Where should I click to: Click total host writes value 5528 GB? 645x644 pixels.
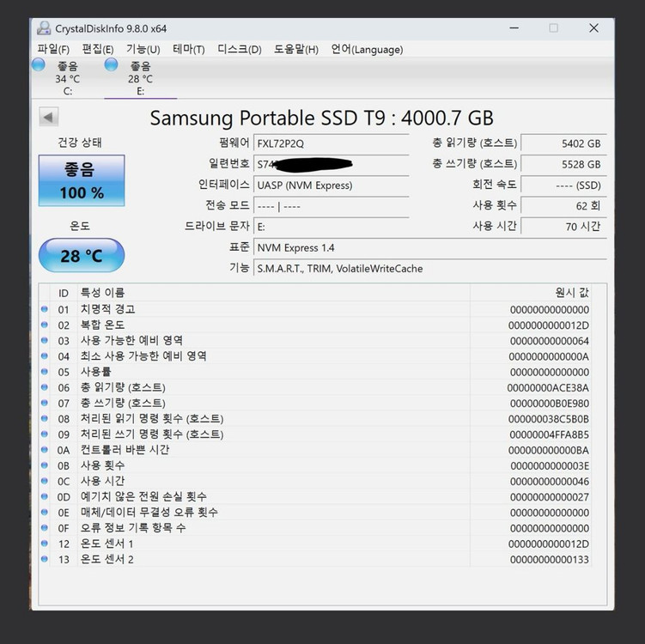coord(563,164)
